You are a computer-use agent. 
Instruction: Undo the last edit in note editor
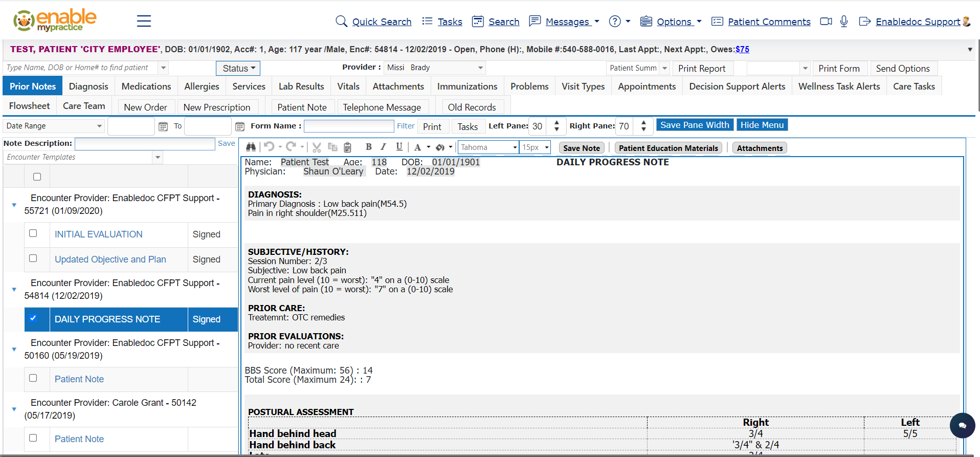[270, 147]
